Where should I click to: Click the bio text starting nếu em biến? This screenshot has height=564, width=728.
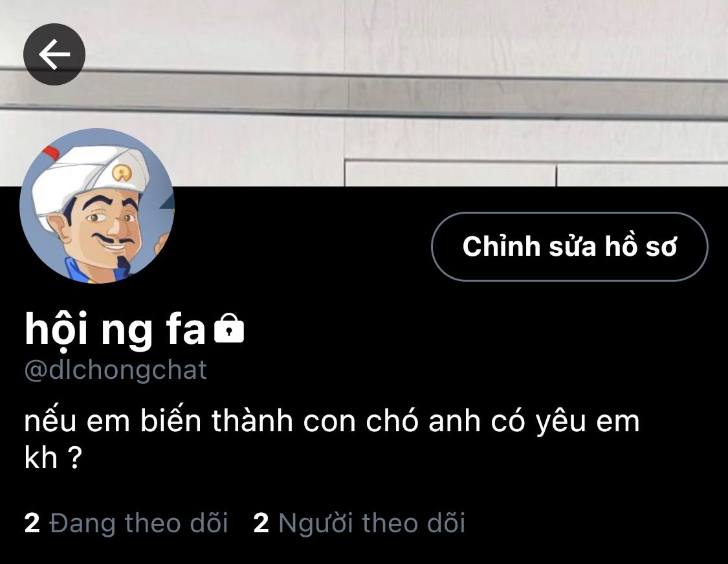pyautogui.click(x=332, y=439)
